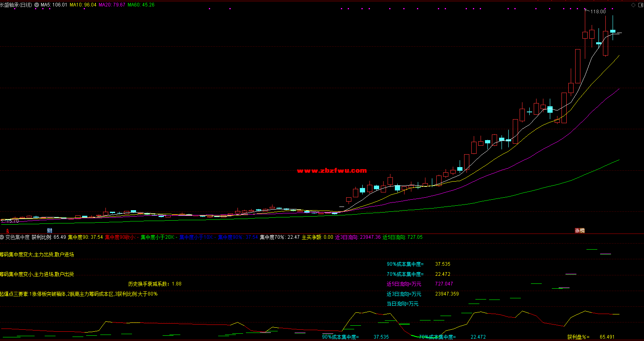Click the red S marker on the timeline

pos(7,231)
